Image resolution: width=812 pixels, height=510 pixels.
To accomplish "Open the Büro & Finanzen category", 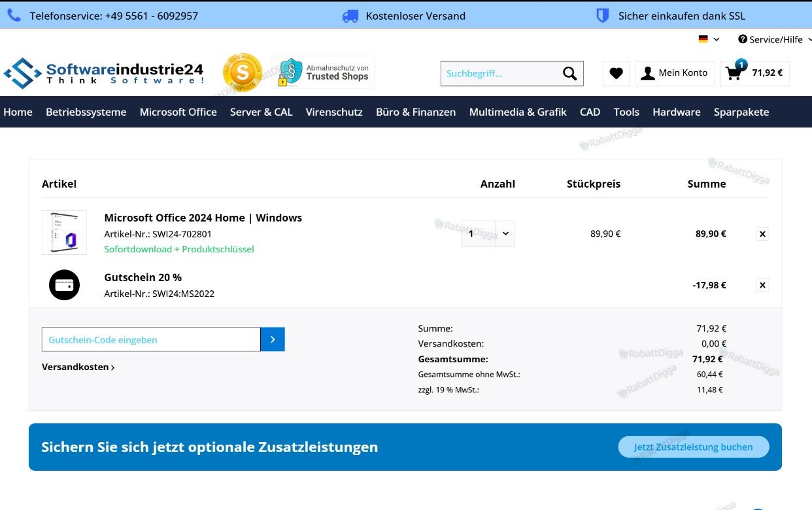I will point(416,112).
